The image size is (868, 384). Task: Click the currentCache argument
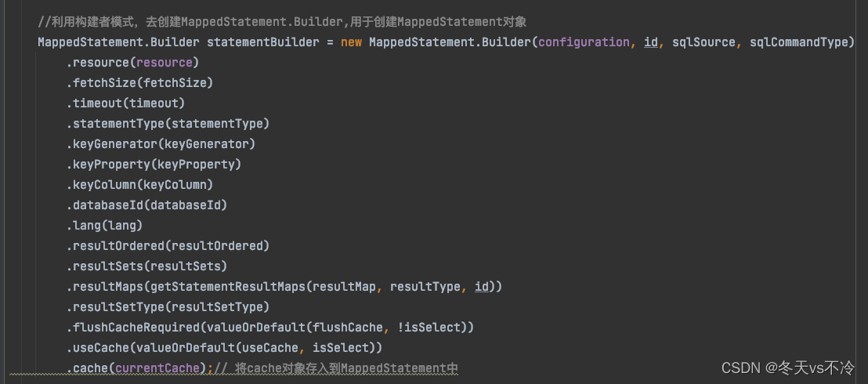(x=157, y=368)
